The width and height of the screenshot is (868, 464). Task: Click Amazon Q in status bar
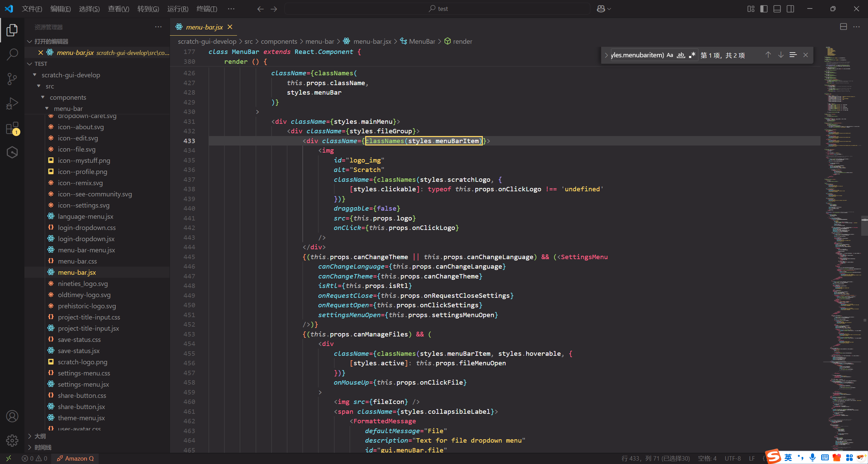[x=75, y=458]
